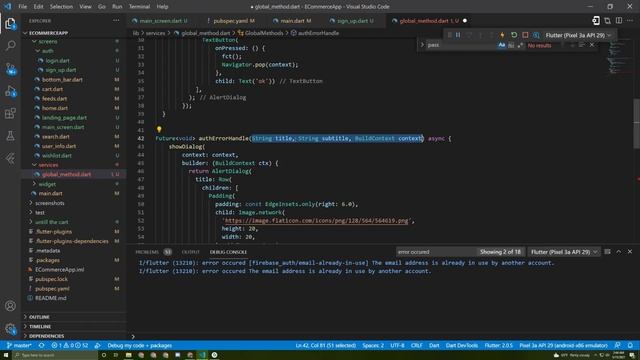Open flaticon image URL link in code

(317, 220)
